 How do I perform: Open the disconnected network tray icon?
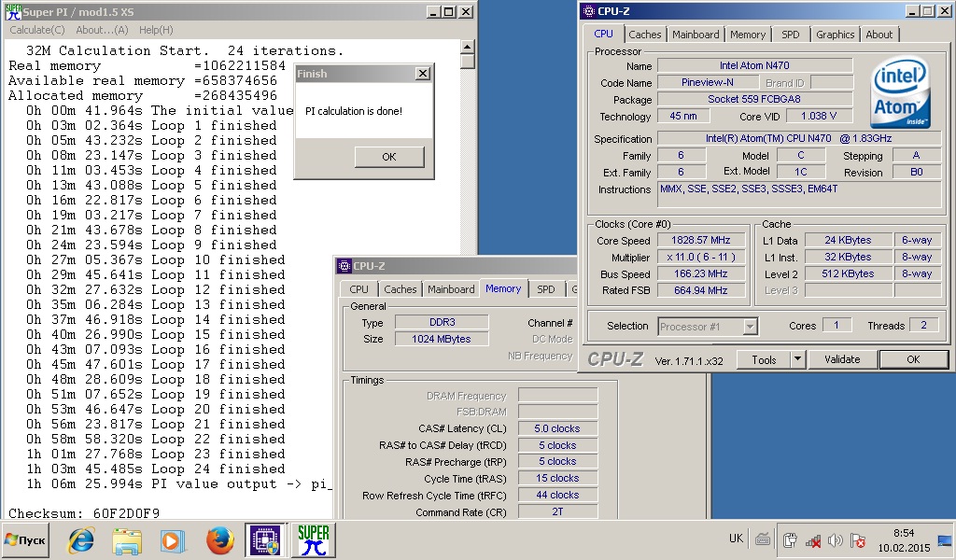tap(813, 539)
